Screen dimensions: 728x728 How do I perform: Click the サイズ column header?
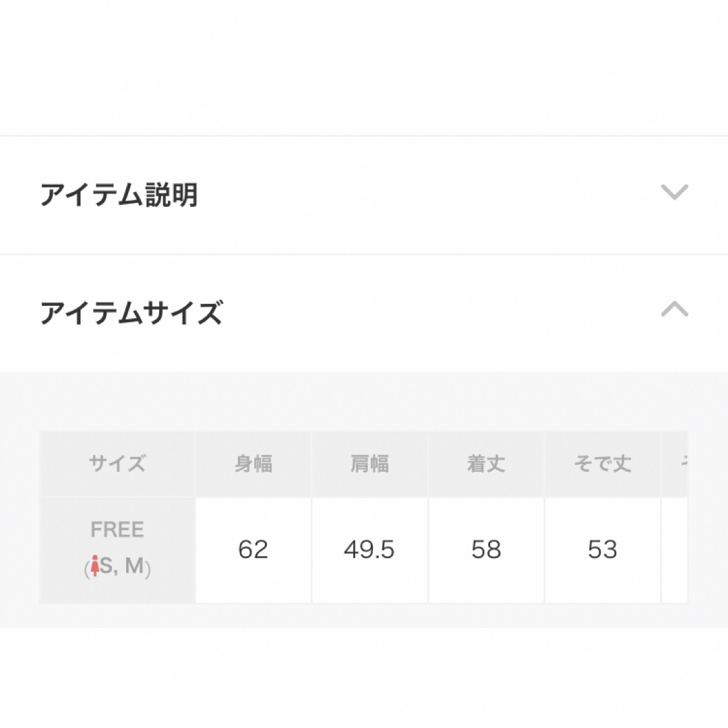117,464
